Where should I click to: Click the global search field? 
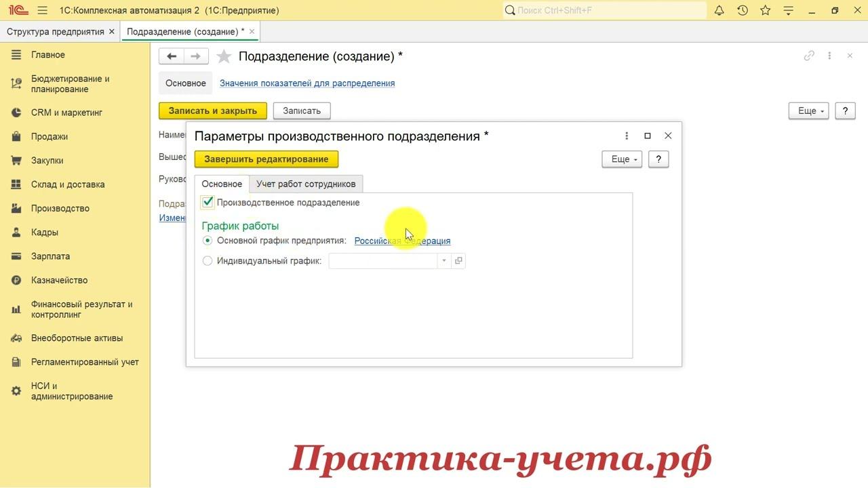(604, 10)
